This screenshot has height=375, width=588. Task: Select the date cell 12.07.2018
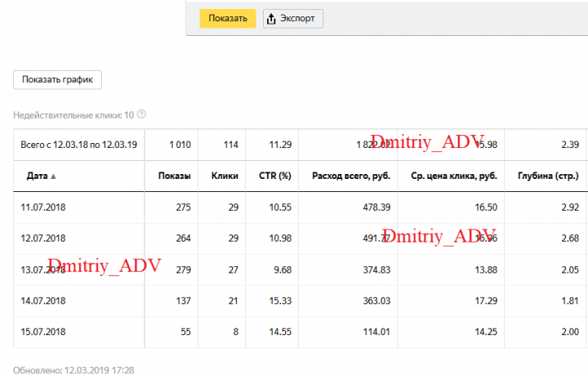(x=43, y=239)
